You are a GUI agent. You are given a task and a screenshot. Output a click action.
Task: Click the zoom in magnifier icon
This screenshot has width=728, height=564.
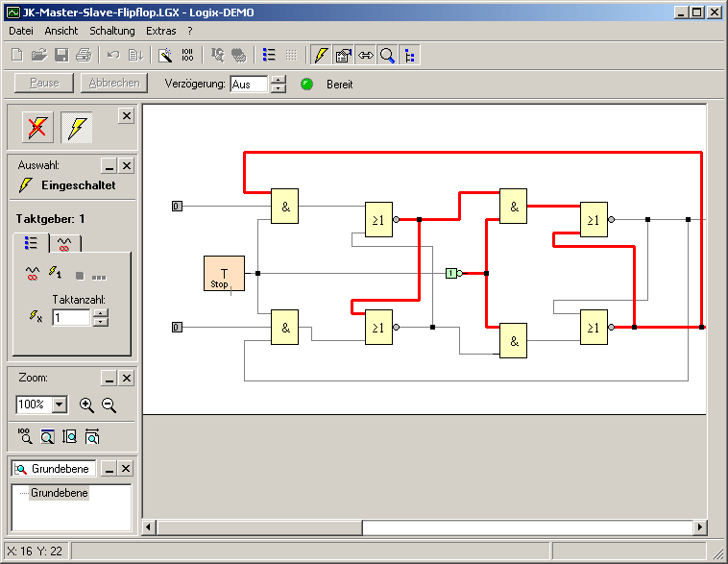click(87, 405)
